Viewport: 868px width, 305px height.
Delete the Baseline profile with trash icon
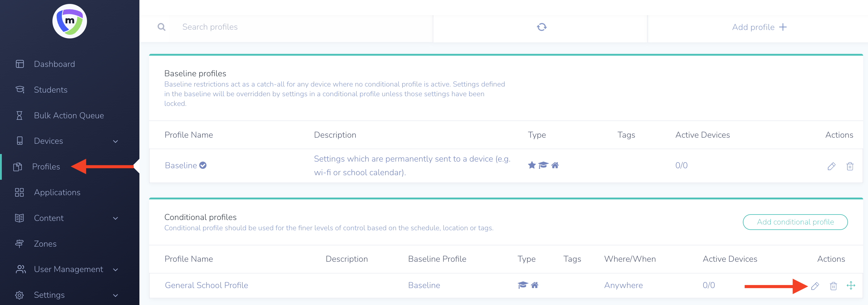tap(850, 166)
